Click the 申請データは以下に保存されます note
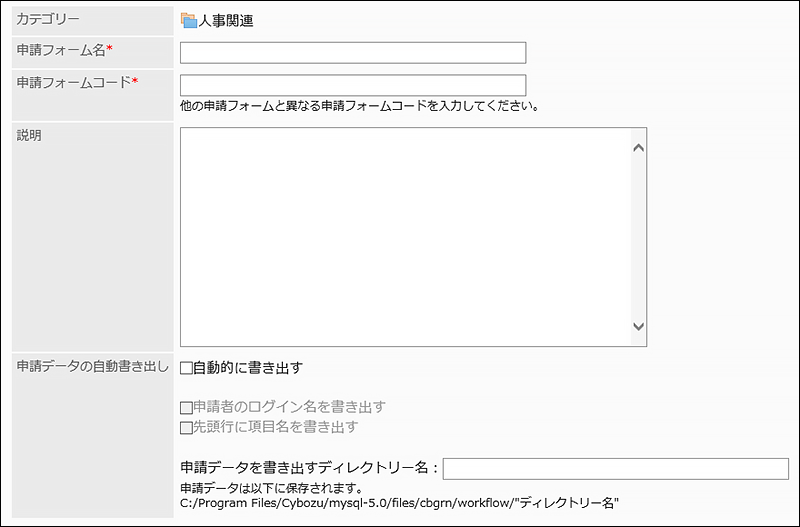This screenshot has width=800, height=527. (271, 488)
